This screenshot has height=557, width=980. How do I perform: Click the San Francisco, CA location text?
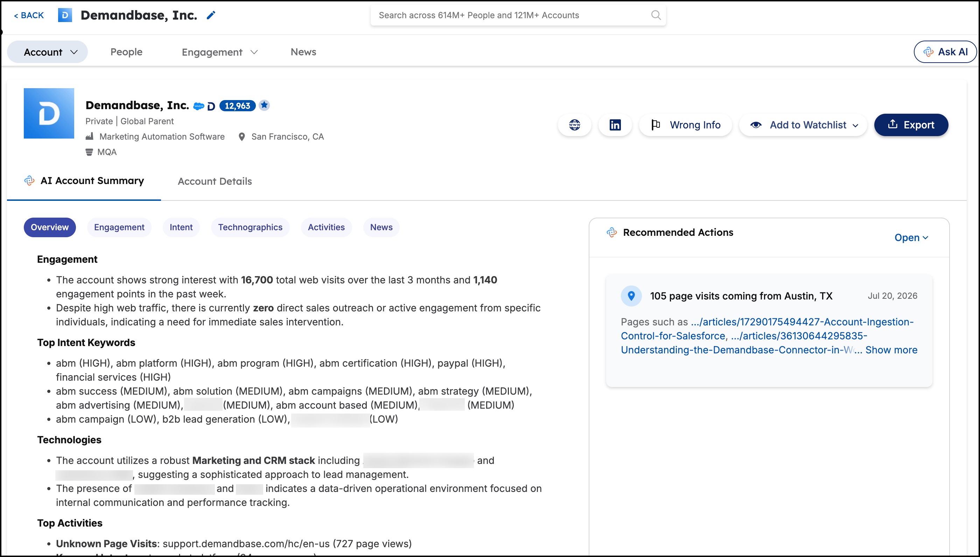pyautogui.click(x=287, y=136)
